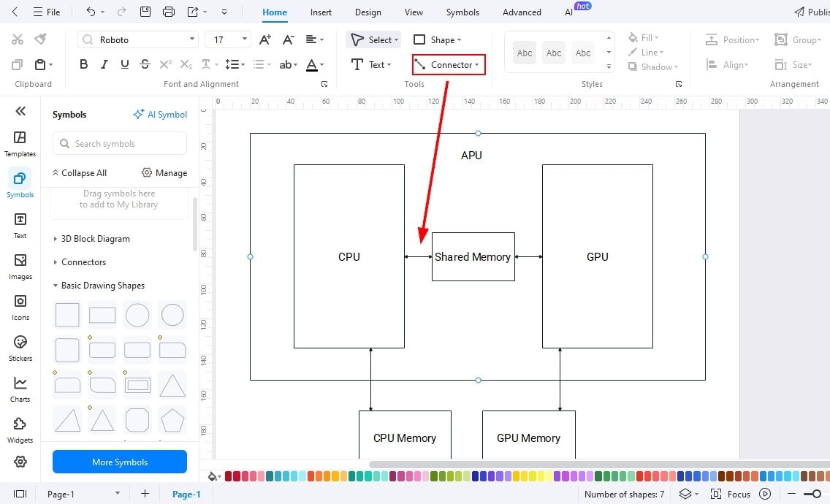Viewport: 830px width, 504px height.
Task: Click the presentation play icon in the status bar
Action: pyautogui.click(x=765, y=494)
